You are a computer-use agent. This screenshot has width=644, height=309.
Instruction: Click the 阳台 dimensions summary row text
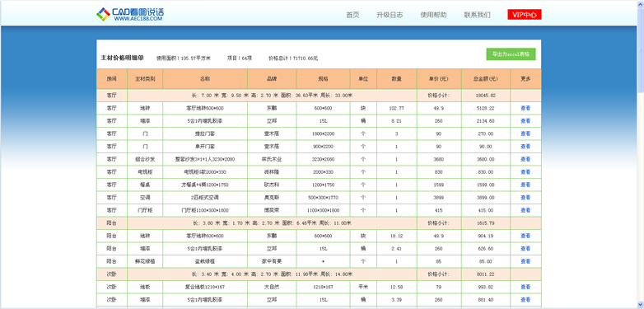click(x=272, y=223)
